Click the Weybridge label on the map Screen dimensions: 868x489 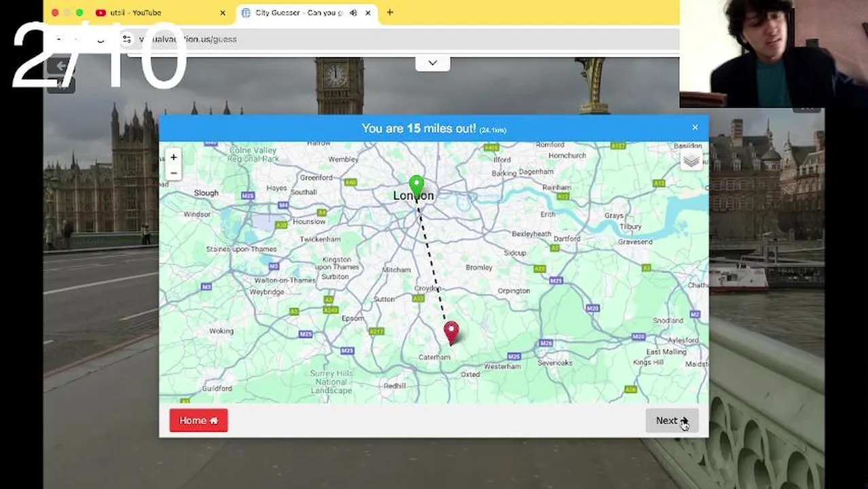click(267, 292)
